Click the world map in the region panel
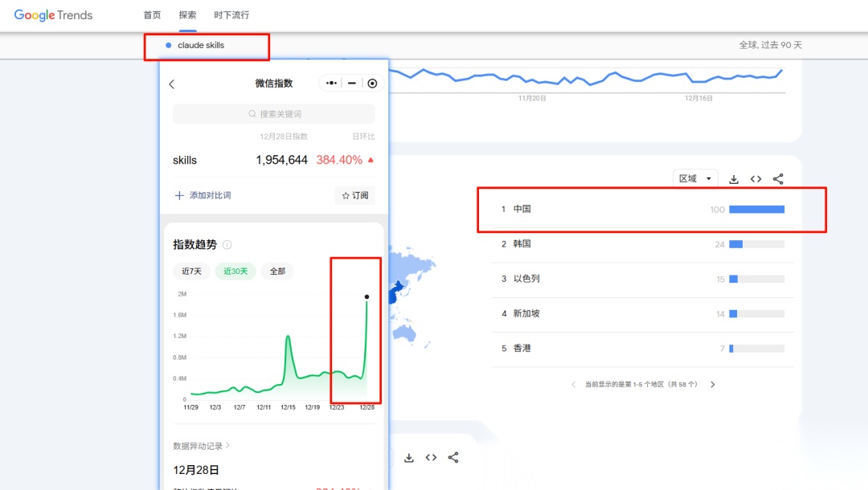 click(411, 296)
